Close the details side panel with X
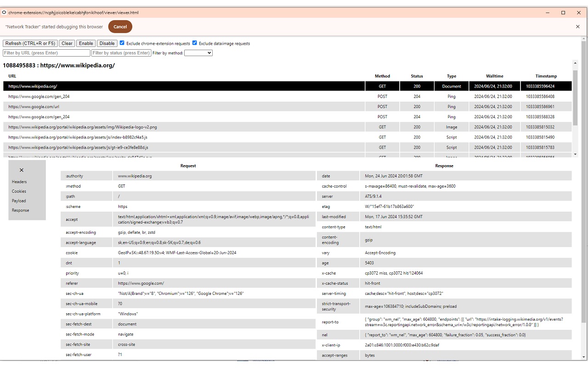This screenshot has width=588, height=368. coord(21,170)
